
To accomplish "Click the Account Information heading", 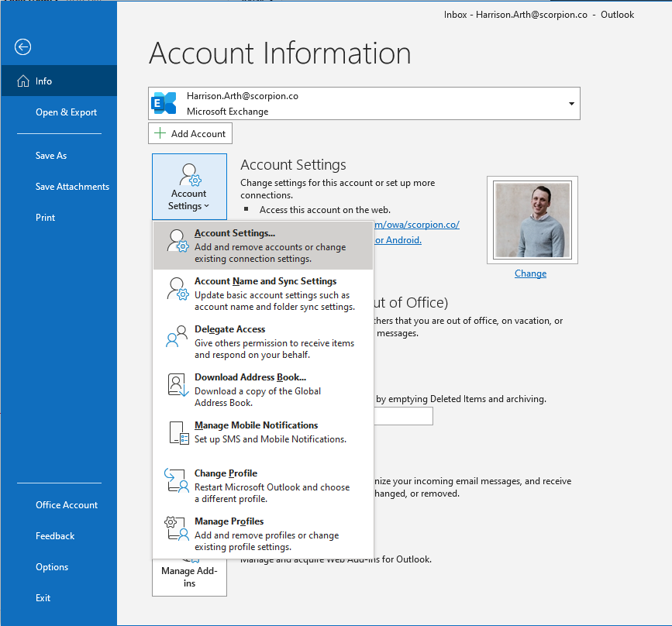I will (x=281, y=53).
